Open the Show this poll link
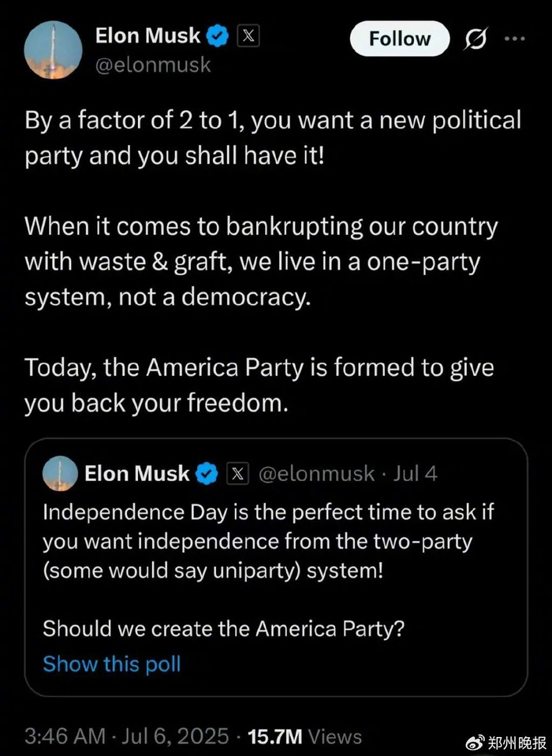The height and width of the screenshot is (756, 552). coord(111,664)
